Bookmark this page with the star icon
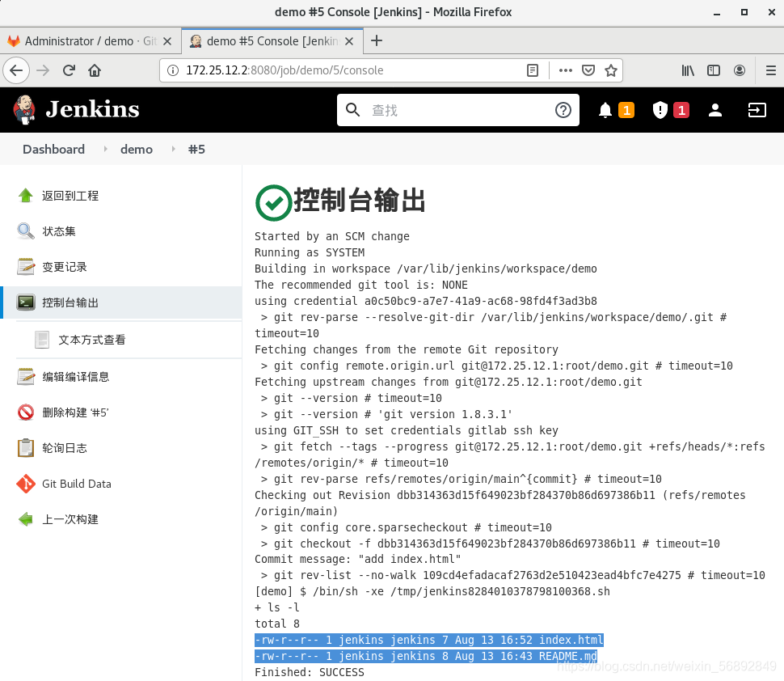 (610, 70)
